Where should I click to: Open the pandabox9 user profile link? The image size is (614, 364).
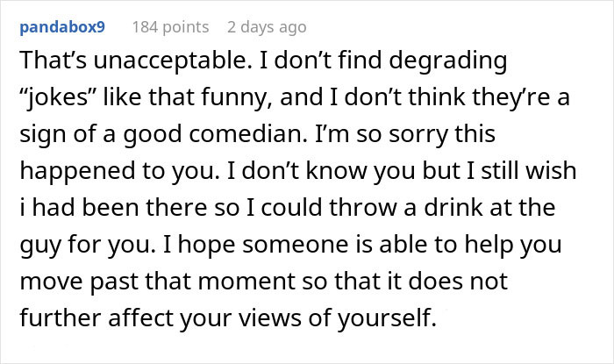[61, 26]
